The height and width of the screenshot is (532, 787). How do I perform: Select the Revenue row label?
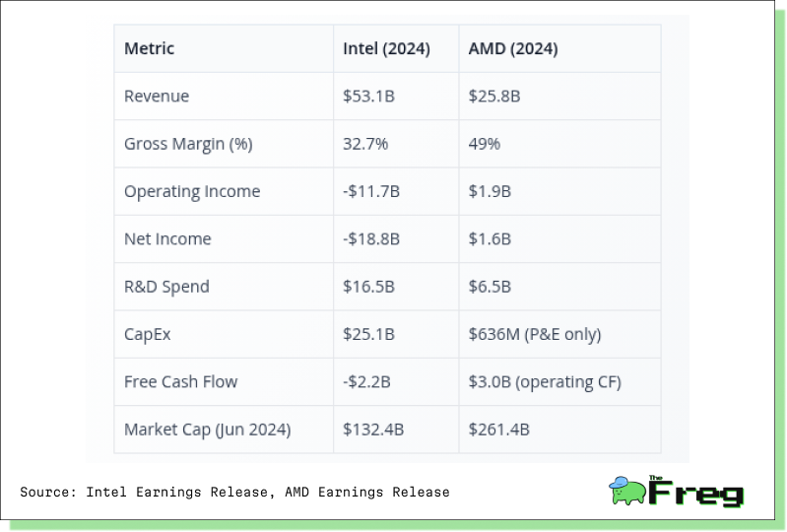[157, 96]
